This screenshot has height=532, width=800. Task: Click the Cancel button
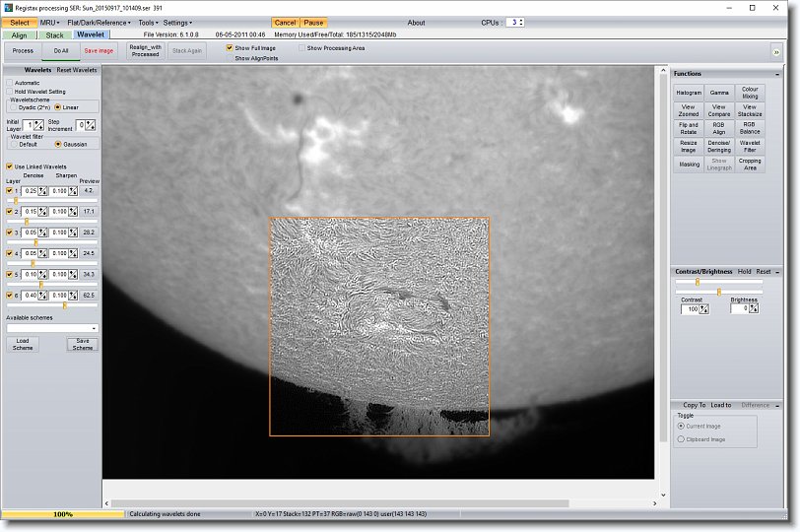point(285,23)
